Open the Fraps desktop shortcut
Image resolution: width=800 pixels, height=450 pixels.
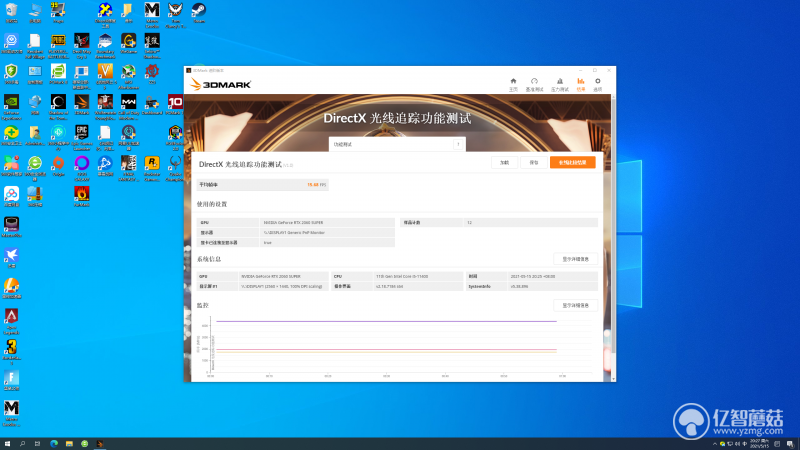click(x=58, y=13)
